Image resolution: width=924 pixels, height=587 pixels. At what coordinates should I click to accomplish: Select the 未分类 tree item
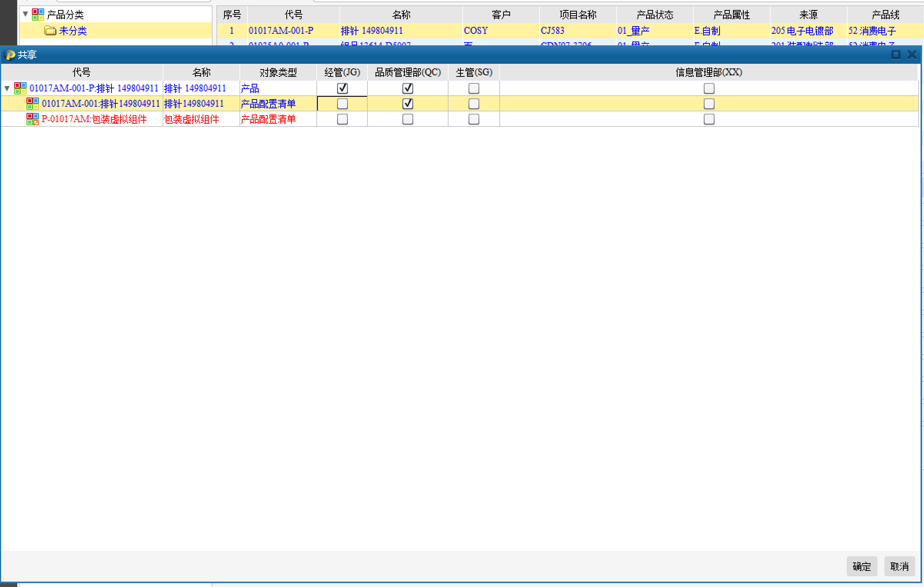point(73,31)
